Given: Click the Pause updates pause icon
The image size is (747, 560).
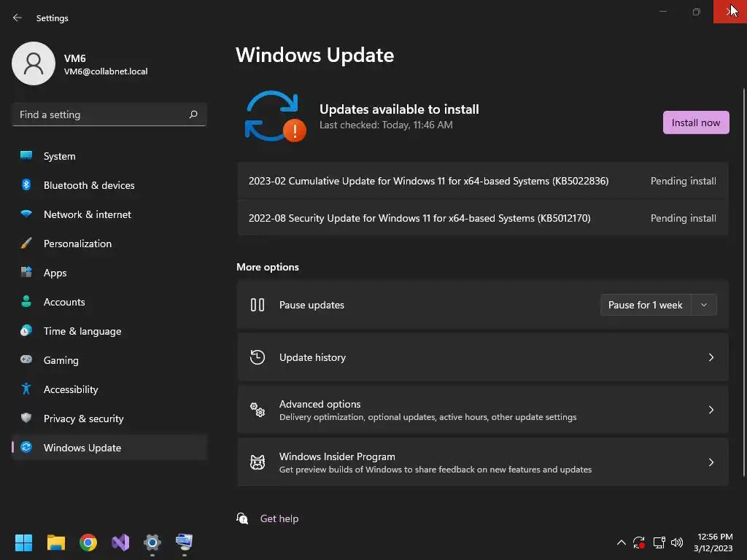Looking at the screenshot, I should click(258, 305).
